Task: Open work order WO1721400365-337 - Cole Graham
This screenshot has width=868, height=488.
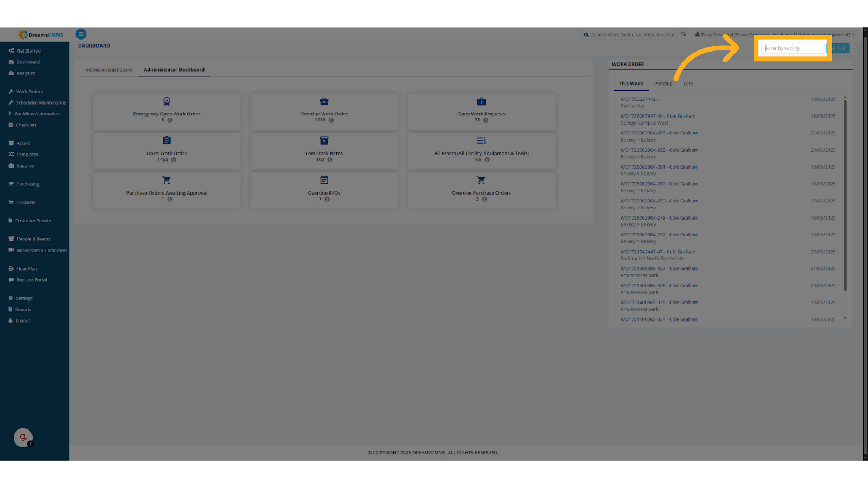Action: (x=659, y=268)
